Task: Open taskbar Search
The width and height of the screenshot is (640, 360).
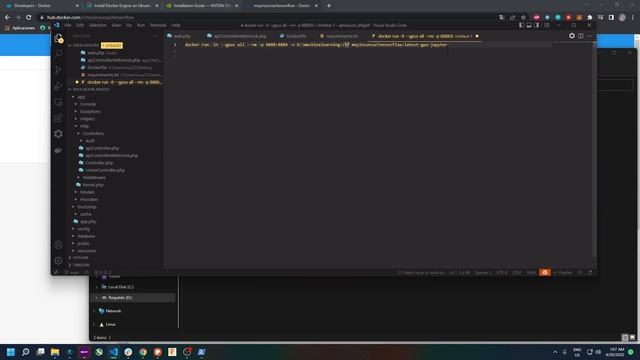Action: click(x=26, y=352)
